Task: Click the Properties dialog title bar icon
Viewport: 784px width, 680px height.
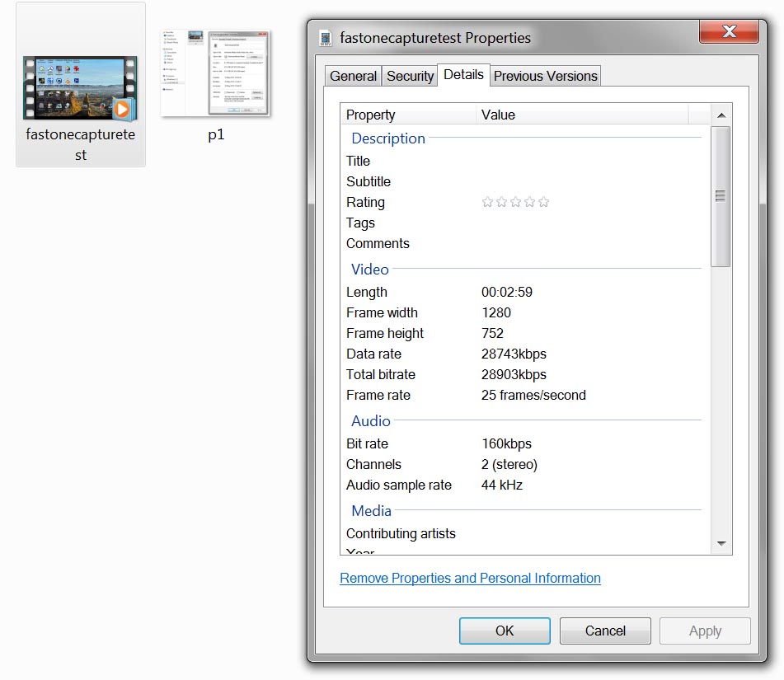Action: tap(326, 38)
